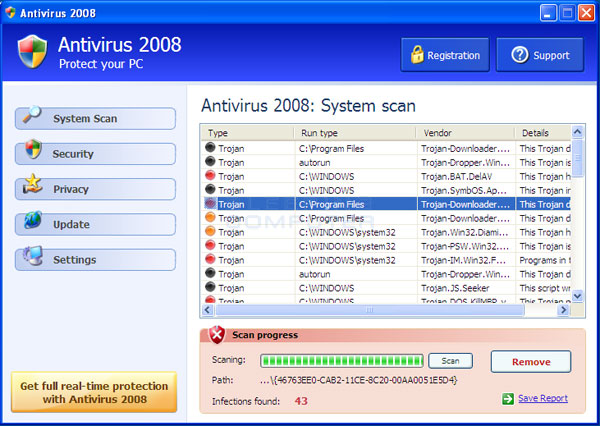Minimize the Antivirus 2008 window
600x426 pixels.
[x=548, y=13]
